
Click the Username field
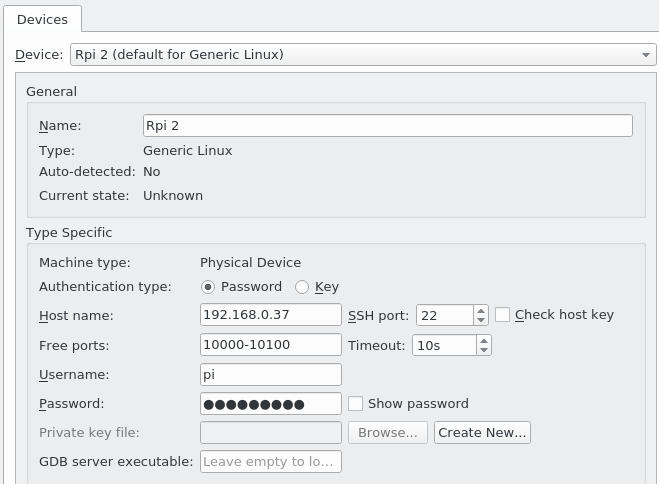pos(271,374)
